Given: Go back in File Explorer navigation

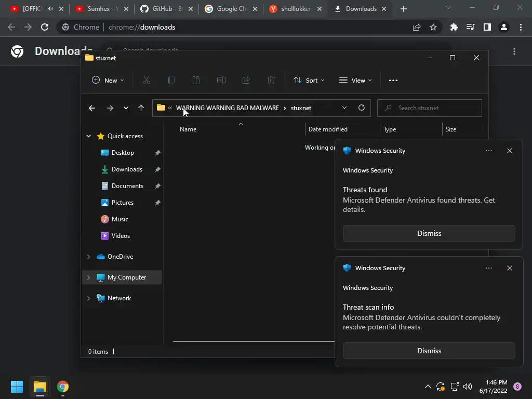Looking at the screenshot, I should [x=91, y=108].
